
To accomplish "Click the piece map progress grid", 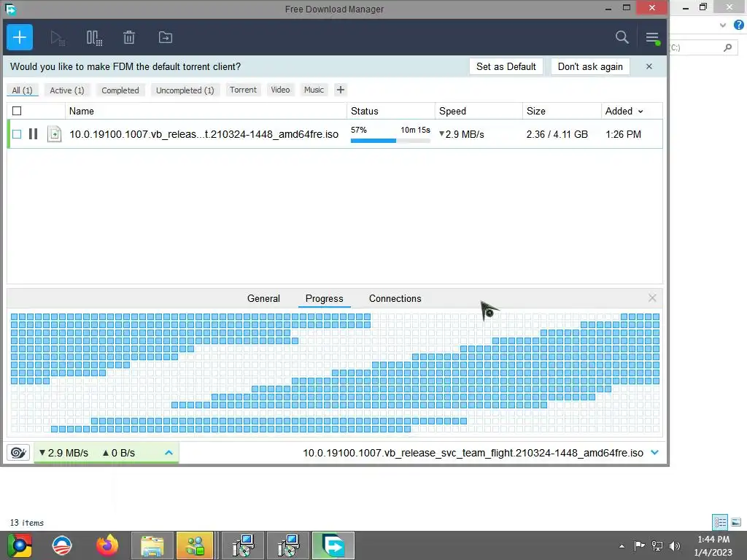I will coord(335,373).
